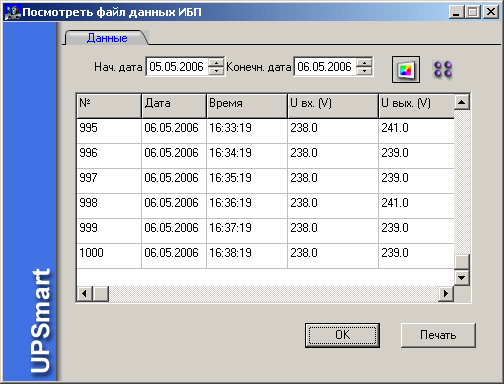504x384 pixels.
Task: Click the horizontal scrollbar left arrow
Action: [85, 294]
